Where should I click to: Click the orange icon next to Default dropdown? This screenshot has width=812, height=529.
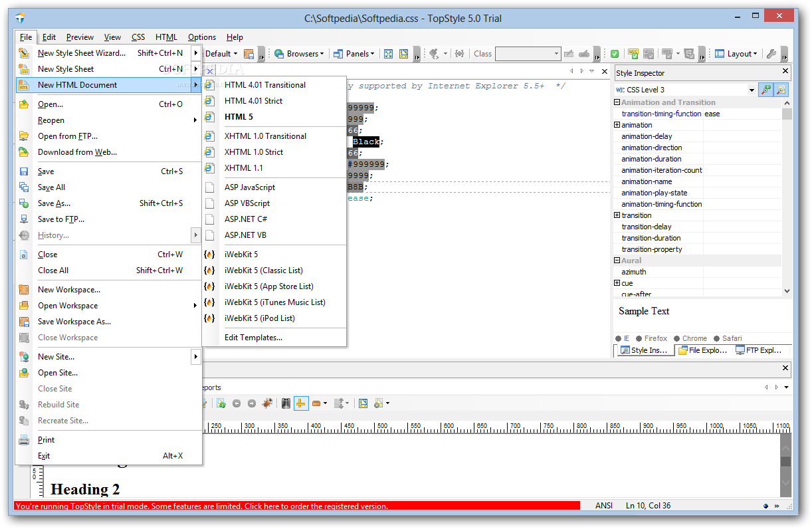point(249,54)
